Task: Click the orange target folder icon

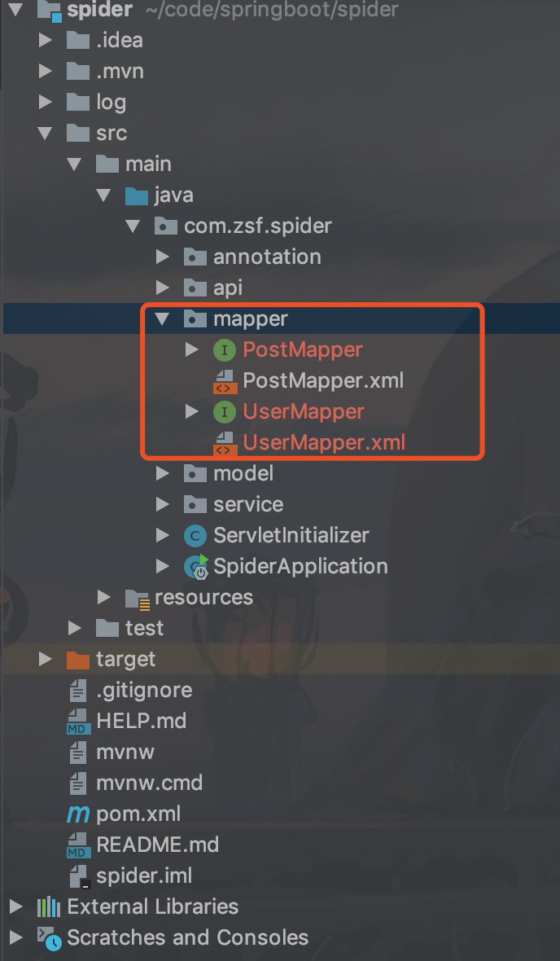Action: point(78,660)
